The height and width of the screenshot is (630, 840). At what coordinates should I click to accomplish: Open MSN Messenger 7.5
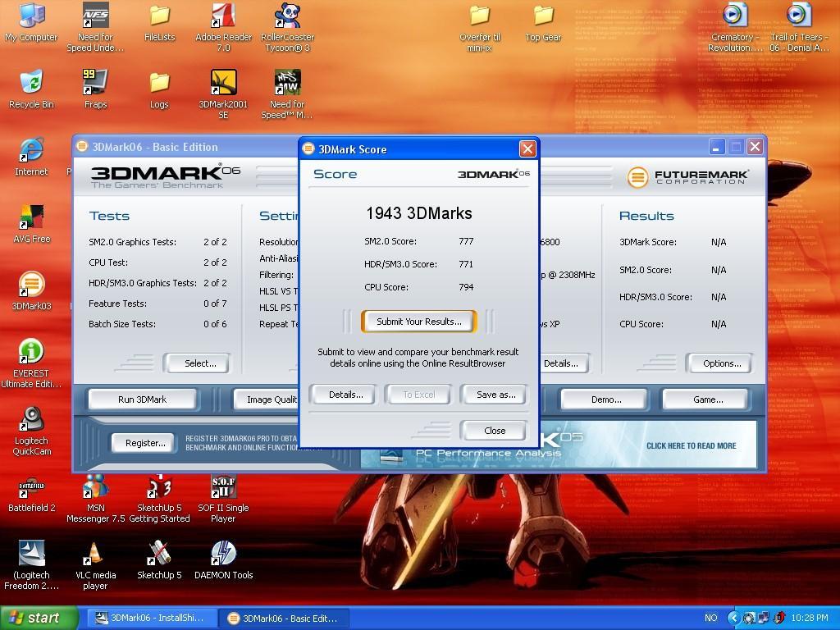tap(95, 500)
